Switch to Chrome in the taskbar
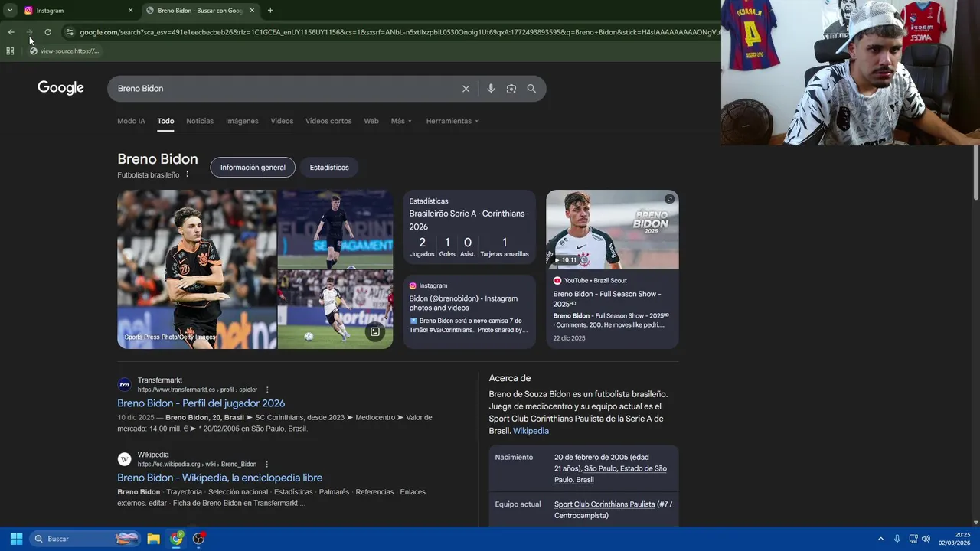This screenshot has height=551, width=980. (x=177, y=539)
